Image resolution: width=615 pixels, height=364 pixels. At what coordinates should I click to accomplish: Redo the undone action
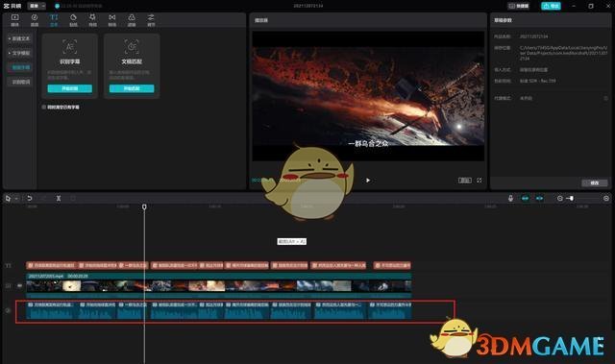coord(43,199)
